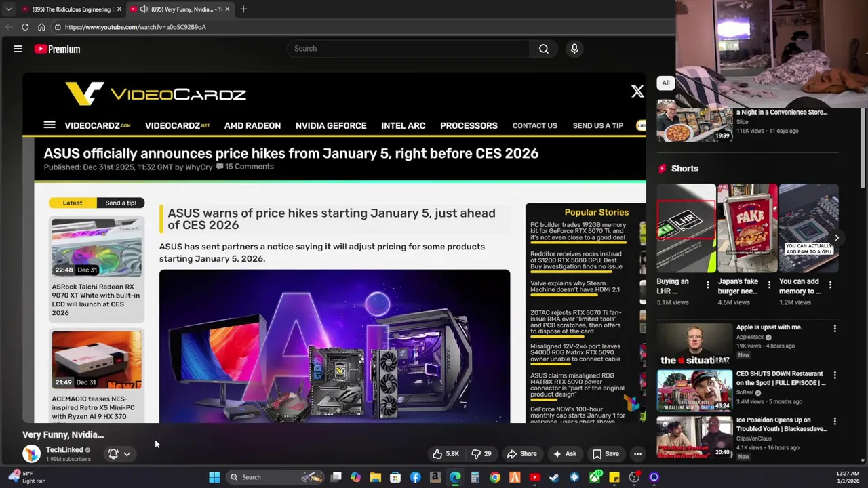This screenshot has width=868, height=488.
Task: Open File Explorer from the taskbar
Action: tap(376, 477)
